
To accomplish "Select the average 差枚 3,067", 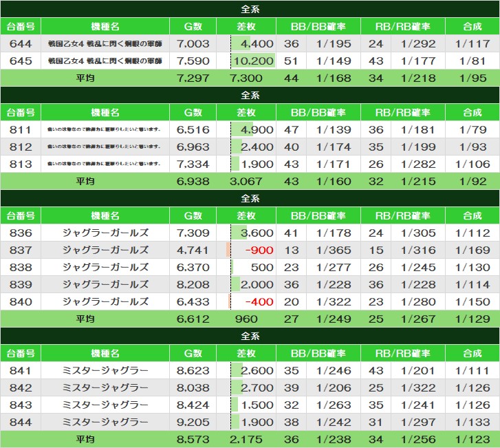I will (x=246, y=182).
